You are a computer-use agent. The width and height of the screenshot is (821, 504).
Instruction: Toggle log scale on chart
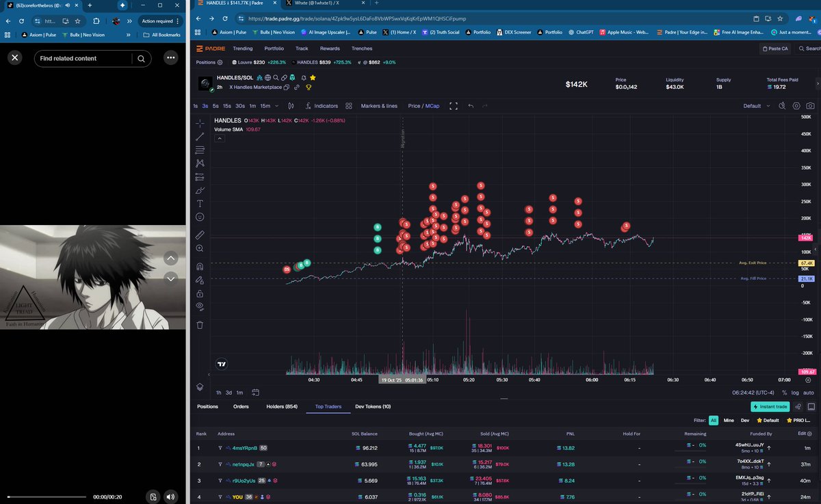click(x=795, y=393)
